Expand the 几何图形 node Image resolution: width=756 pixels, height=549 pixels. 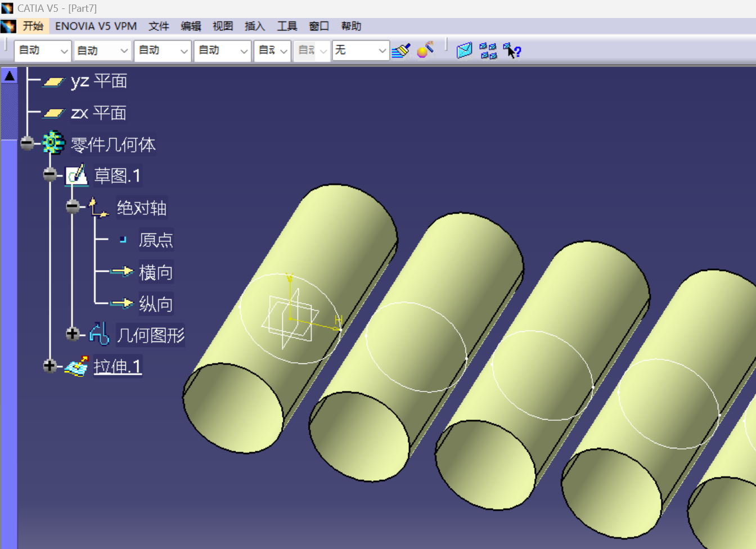click(72, 334)
